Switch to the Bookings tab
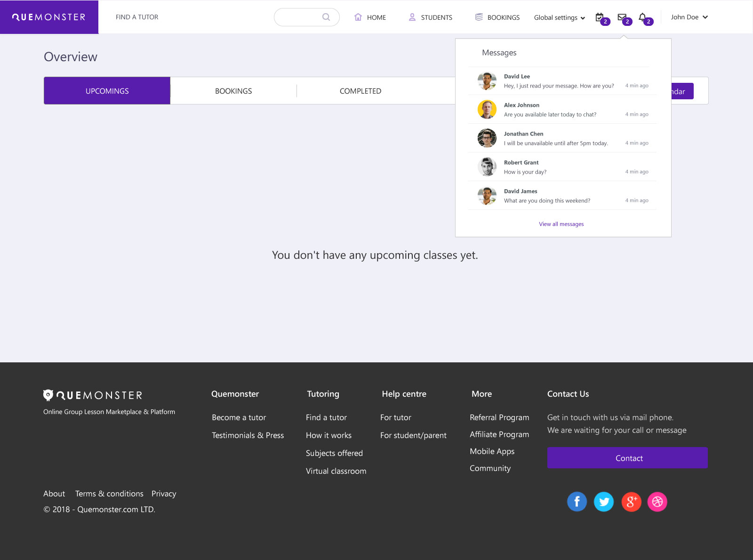Screen dimensions: 753x560 coord(233,91)
